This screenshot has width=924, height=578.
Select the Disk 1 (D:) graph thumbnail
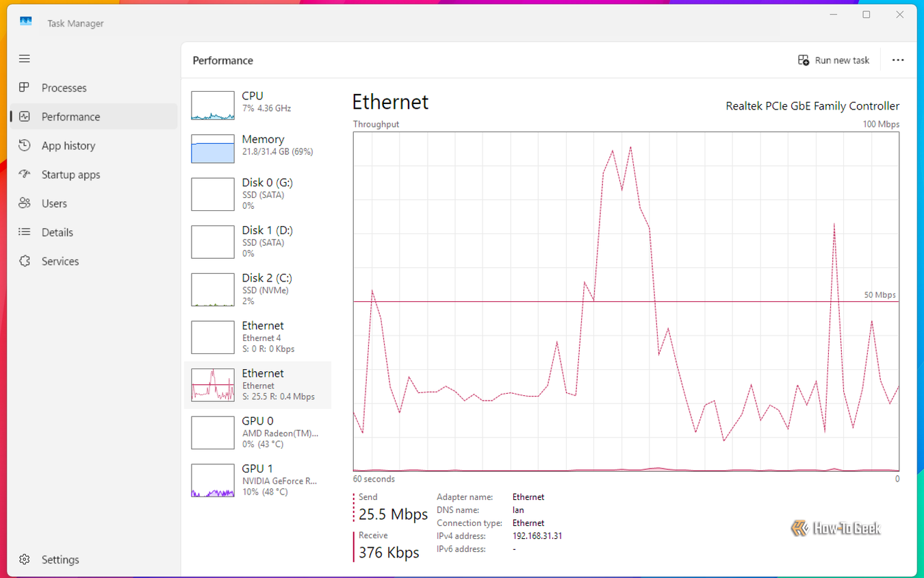(213, 242)
